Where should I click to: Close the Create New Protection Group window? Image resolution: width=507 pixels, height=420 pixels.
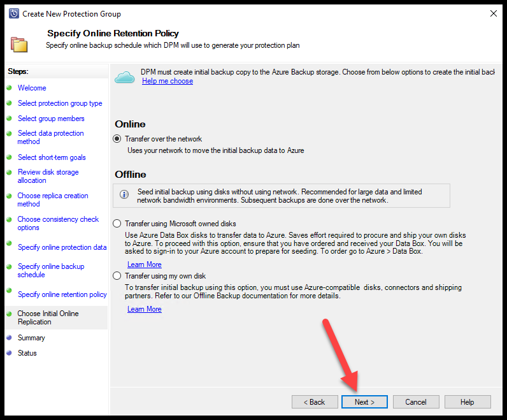[494, 13]
